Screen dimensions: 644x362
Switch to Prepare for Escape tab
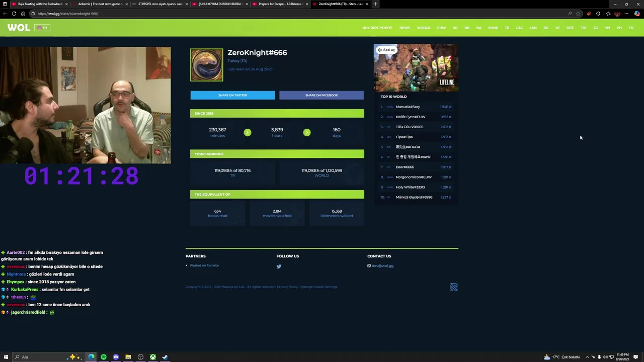click(x=280, y=4)
